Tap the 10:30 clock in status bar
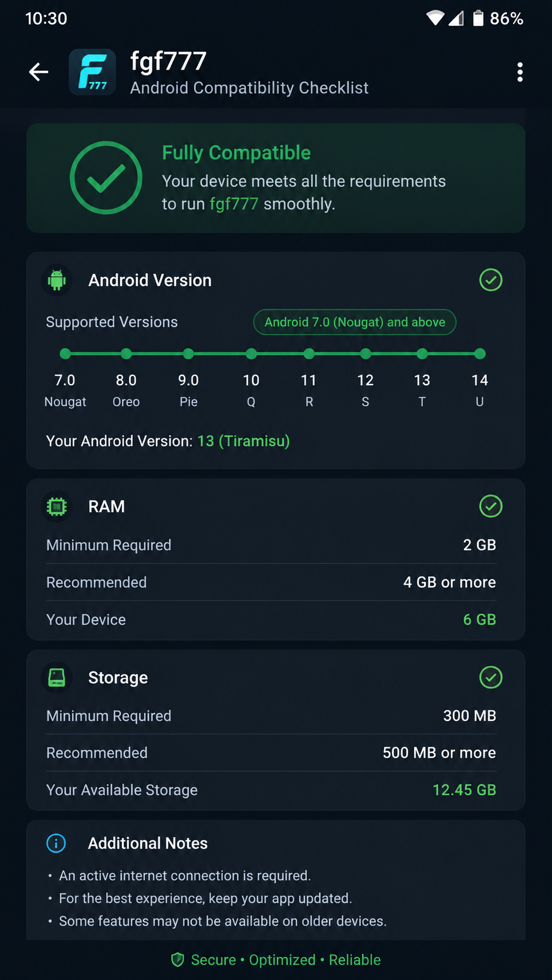Screen dimensions: 552x980 coord(46,18)
